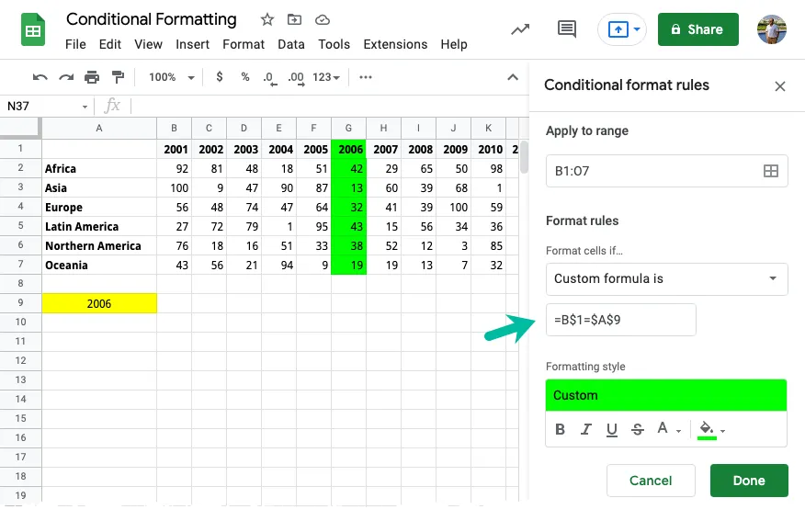Format selection as percent
805x532 pixels.
(x=244, y=77)
